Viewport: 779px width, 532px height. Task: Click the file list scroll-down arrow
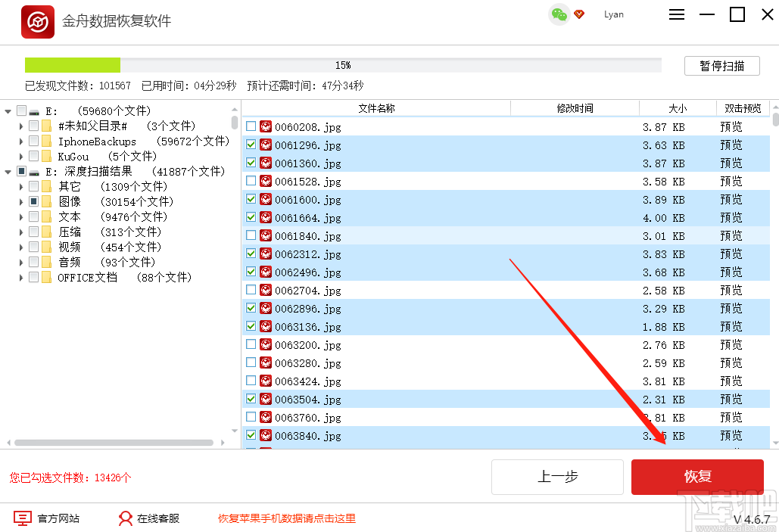[x=775, y=443]
